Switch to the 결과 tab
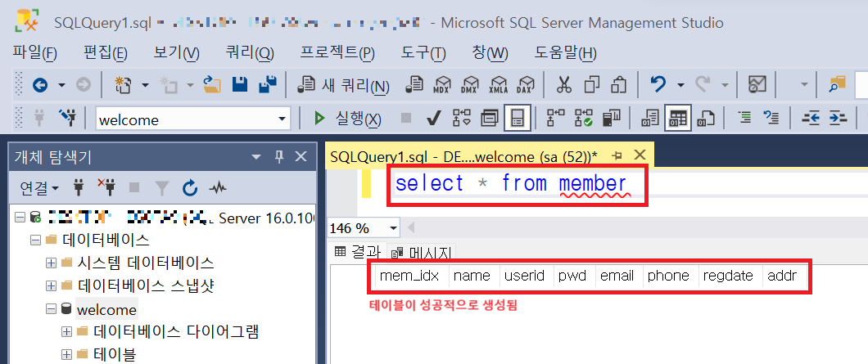 click(358, 252)
